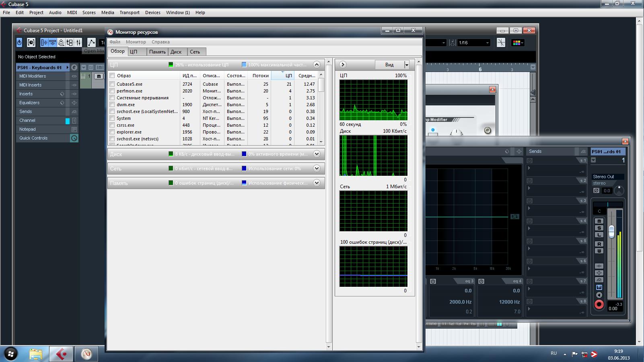The height and width of the screenshot is (362, 644).
Task: Open the Вид dropdown arrow
Action: tap(407, 65)
